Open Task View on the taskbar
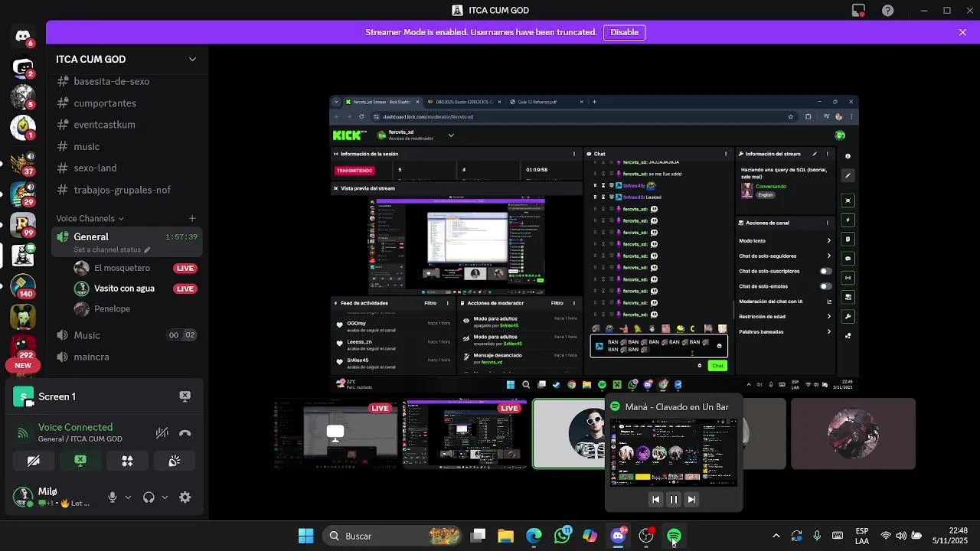The width and height of the screenshot is (980, 551). [x=478, y=536]
